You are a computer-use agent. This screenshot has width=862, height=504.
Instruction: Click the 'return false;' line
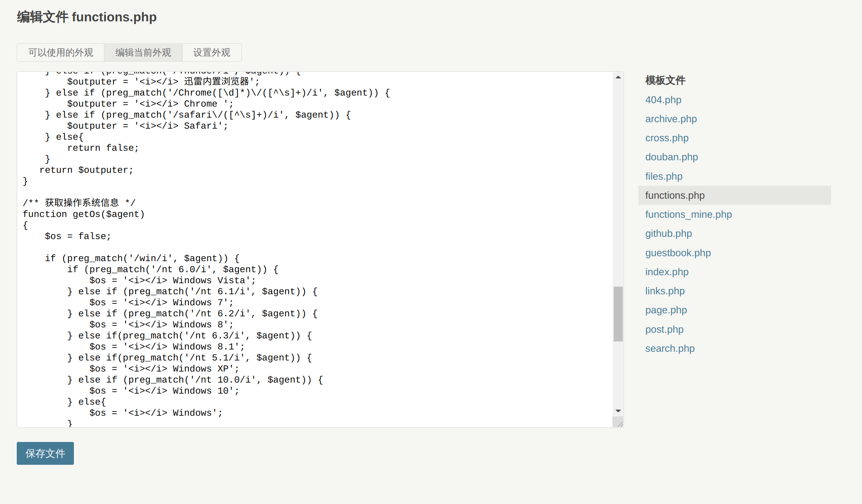click(103, 148)
